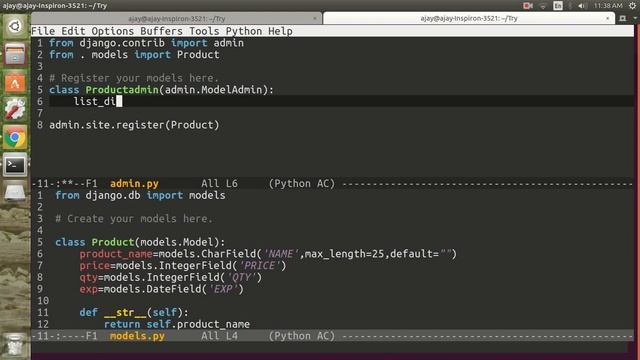Viewport: 640px width, 360px height.
Task: Open the Emacs Options menu
Action: tap(112, 31)
